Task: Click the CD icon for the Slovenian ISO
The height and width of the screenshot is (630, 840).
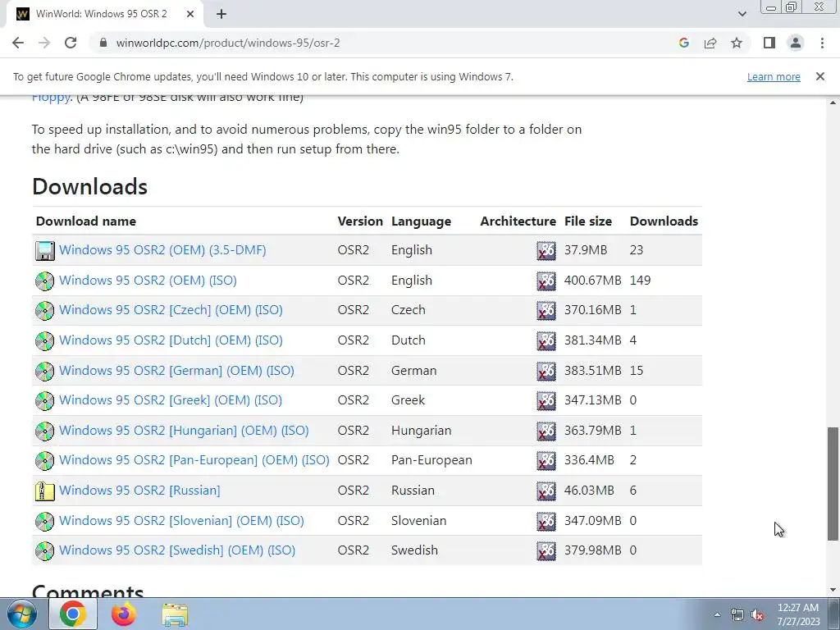Action: (44, 521)
